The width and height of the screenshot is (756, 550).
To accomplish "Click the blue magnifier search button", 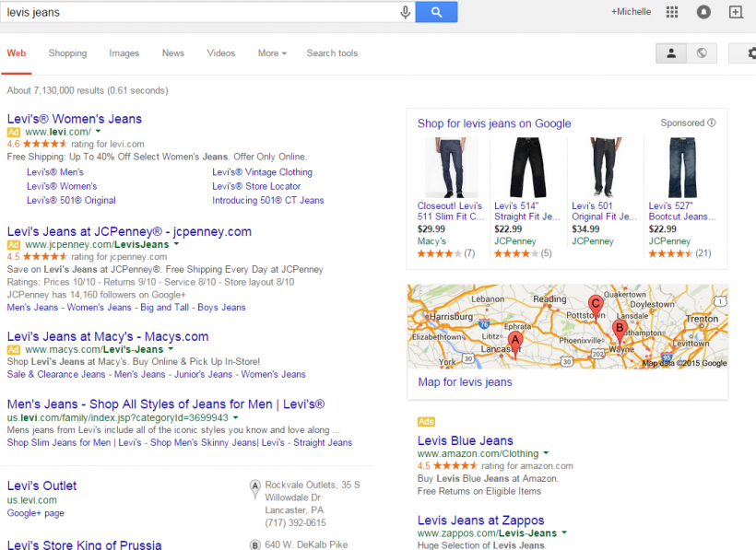I will coord(436,12).
